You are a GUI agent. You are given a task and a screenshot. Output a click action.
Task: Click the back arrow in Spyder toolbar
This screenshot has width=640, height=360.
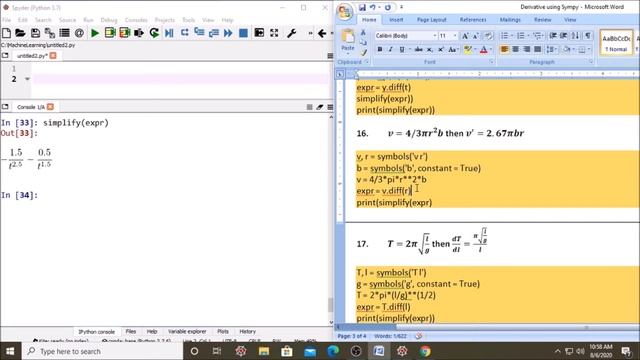[x=322, y=33]
